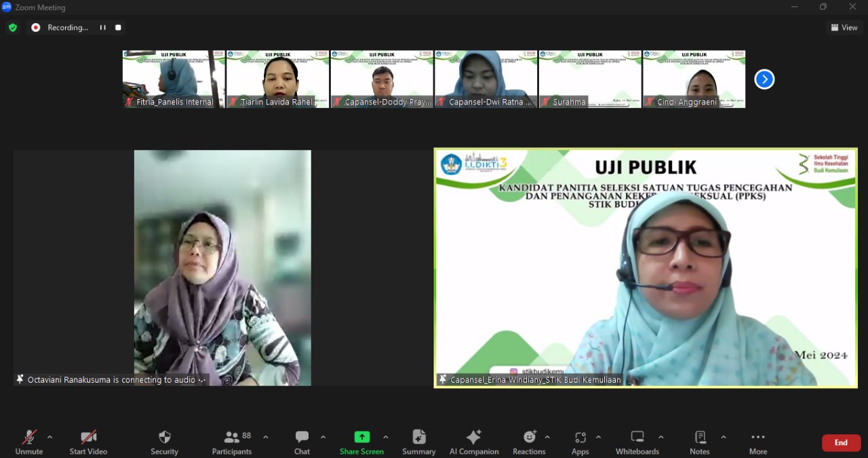The image size is (868, 458).
Task: Click the muted mic icon beside Fitria_Panelis Internal
Action: point(130,102)
